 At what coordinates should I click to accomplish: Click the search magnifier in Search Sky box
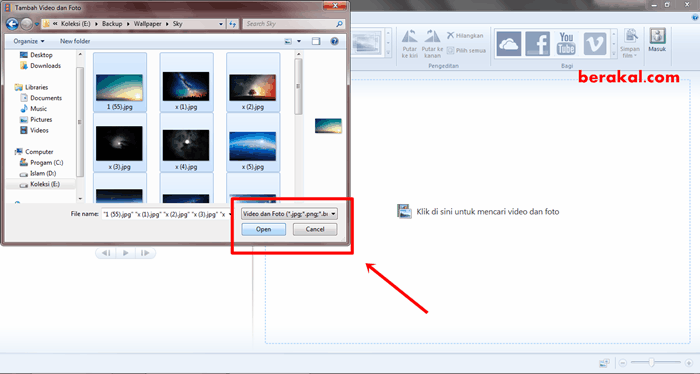(x=339, y=24)
